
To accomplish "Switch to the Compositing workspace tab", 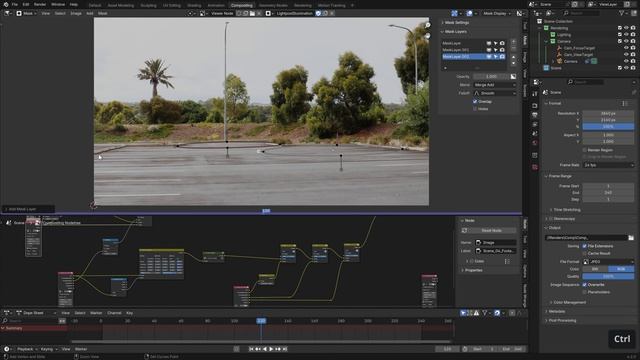I will pos(242,5).
